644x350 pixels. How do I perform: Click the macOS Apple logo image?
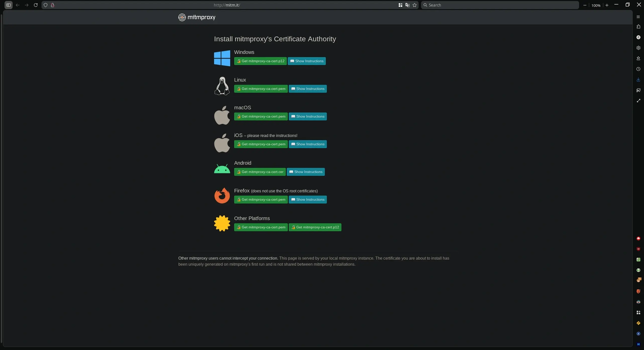(222, 115)
